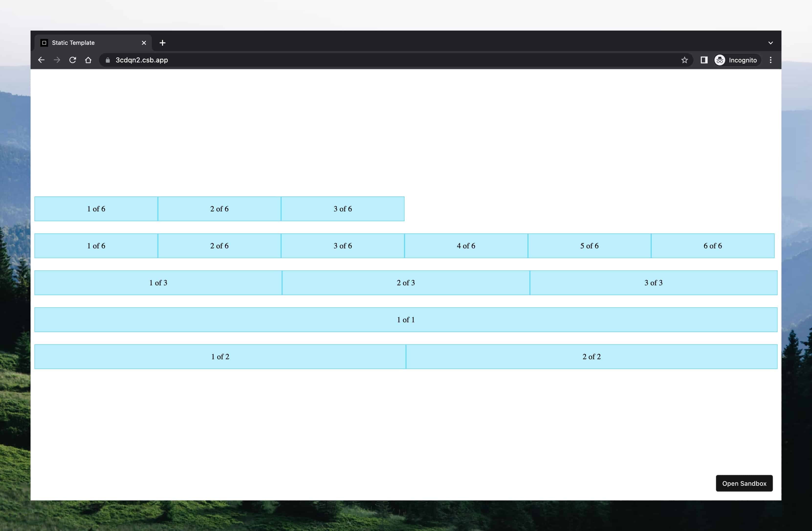Click the 3 of 3 column block
This screenshot has height=531, width=812.
[x=653, y=283]
